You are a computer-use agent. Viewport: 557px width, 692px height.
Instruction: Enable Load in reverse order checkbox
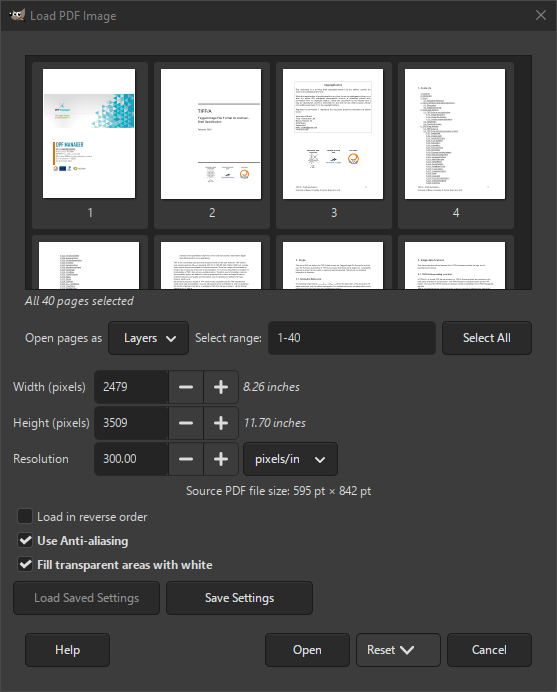[25, 516]
